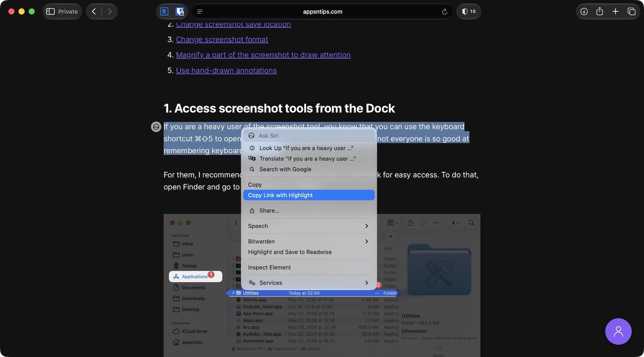Select Look Up "If you are a heavy user"
This screenshot has width=644, height=357.
point(309,148)
